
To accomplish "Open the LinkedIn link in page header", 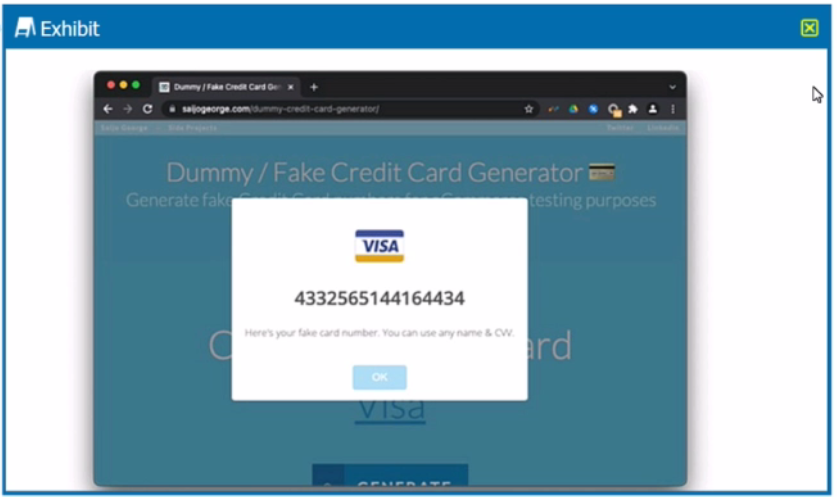I will point(663,128).
